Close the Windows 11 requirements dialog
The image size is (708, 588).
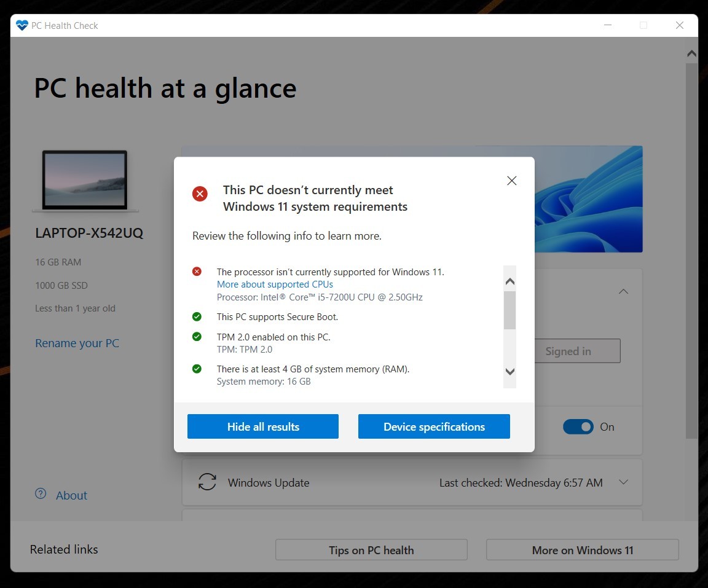pyautogui.click(x=511, y=181)
